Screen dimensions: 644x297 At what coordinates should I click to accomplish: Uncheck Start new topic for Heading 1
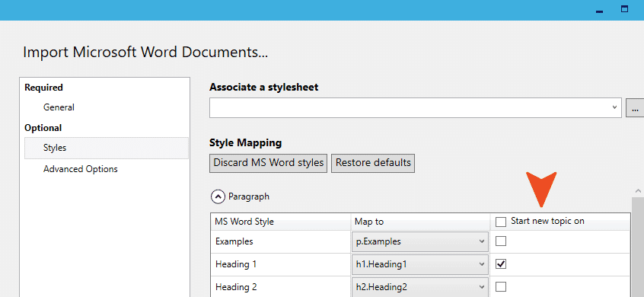[501, 264]
